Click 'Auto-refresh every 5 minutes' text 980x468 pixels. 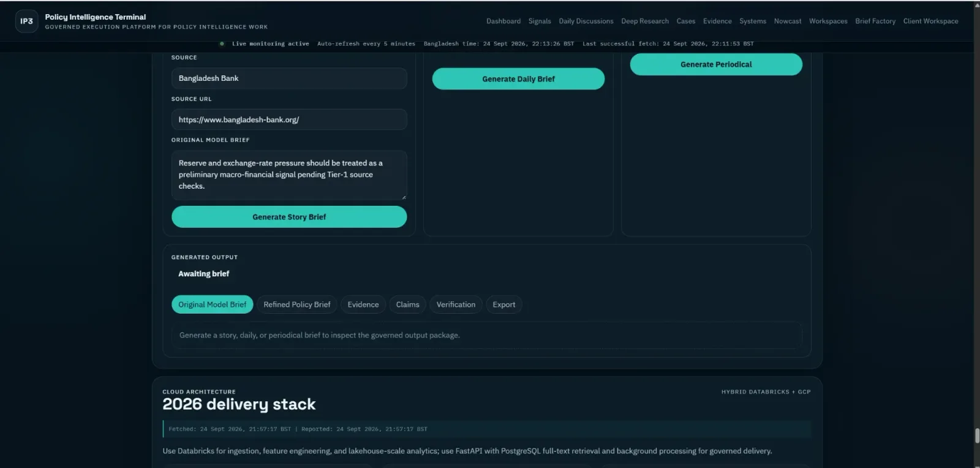click(366, 43)
